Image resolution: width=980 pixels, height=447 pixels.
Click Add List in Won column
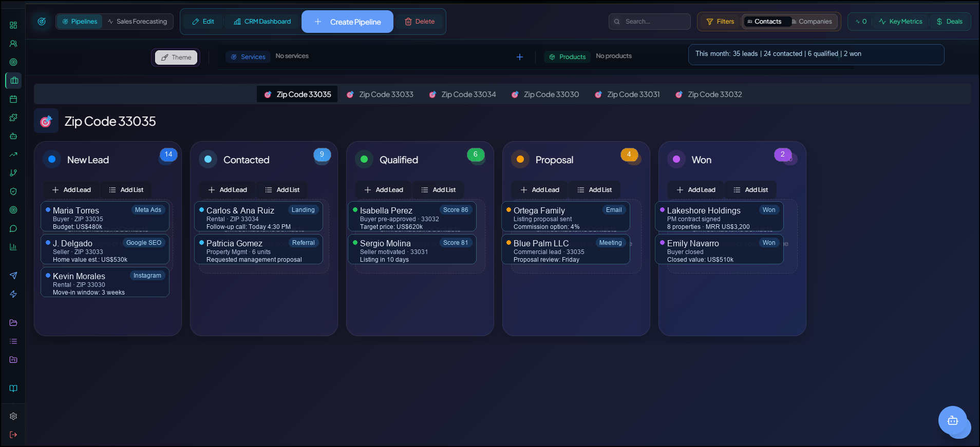pyautogui.click(x=751, y=190)
